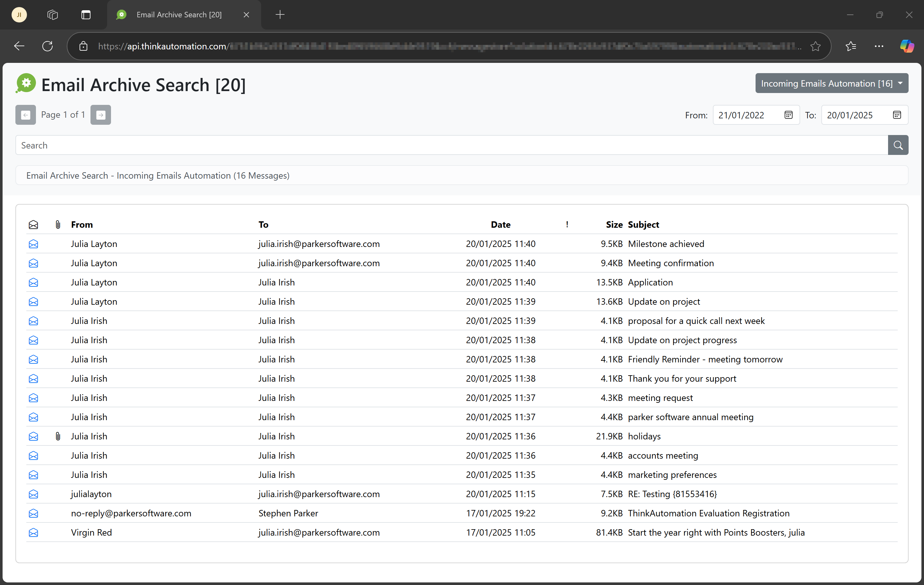Open the Incoming Emails Automation selector
Screen dimensions: 924x585
click(x=831, y=83)
